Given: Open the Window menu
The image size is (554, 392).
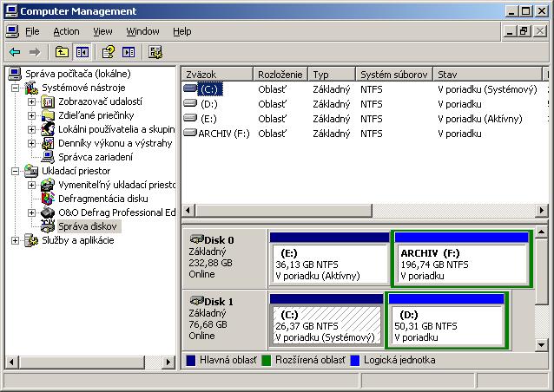Looking at the screenshot, I should (142, 32).
